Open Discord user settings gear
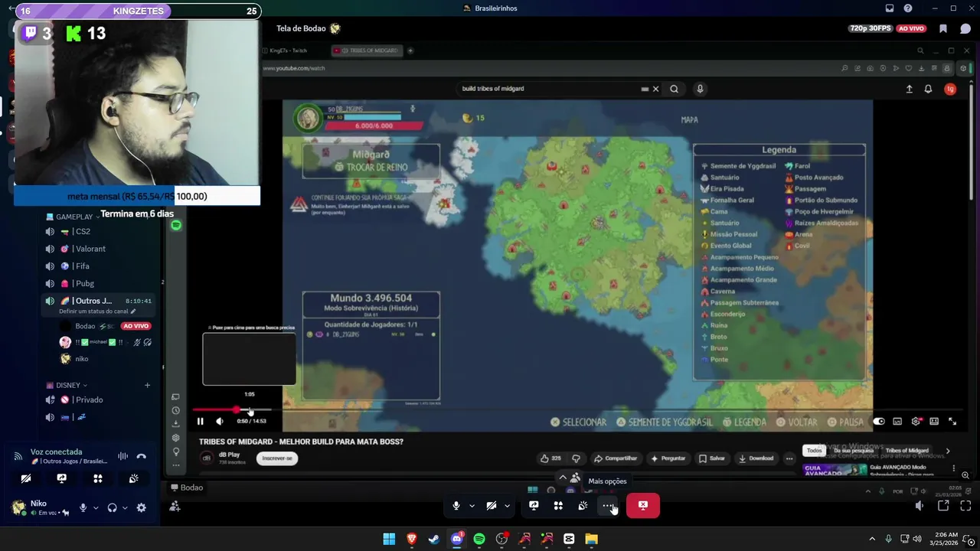Image resolution: width=980 pixels, height=551 pixels. [x=141, y=507]
